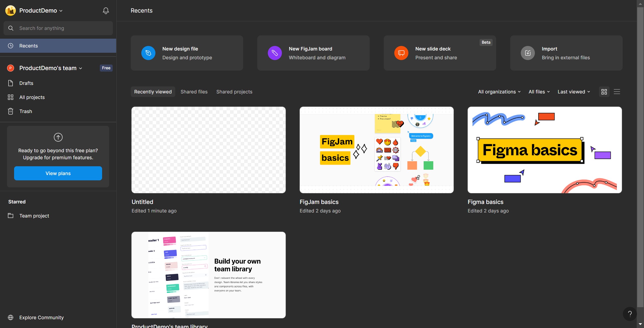The width and height of the screenshot is (644, 328).
Task: Open the Figma basics thumbnail
Action: tap(545, 150)
